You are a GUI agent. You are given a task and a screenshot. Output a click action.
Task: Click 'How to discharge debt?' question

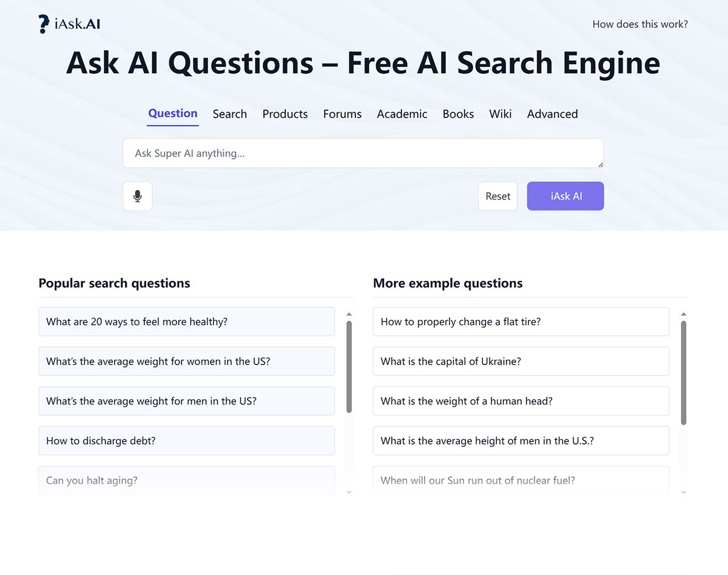coord(186,440)
